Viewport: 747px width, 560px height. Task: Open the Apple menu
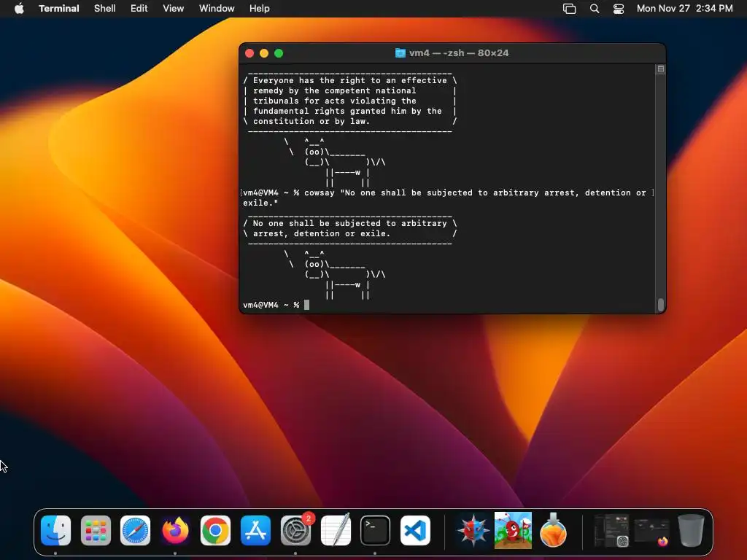pos(19,8)
